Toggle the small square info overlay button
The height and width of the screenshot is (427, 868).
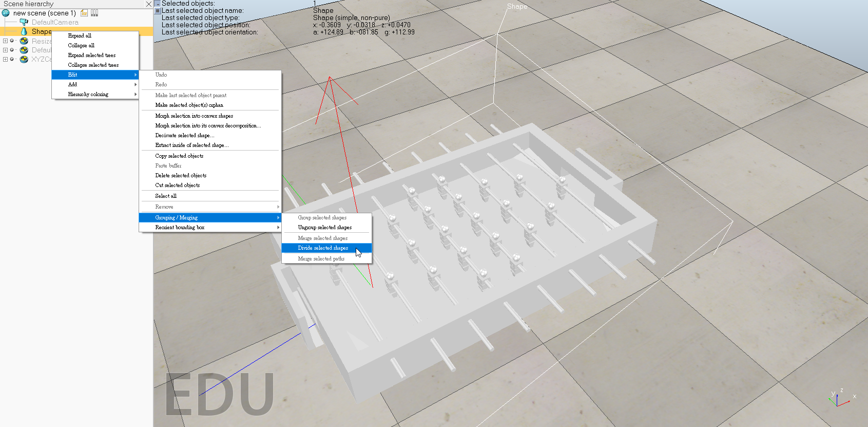158,10
